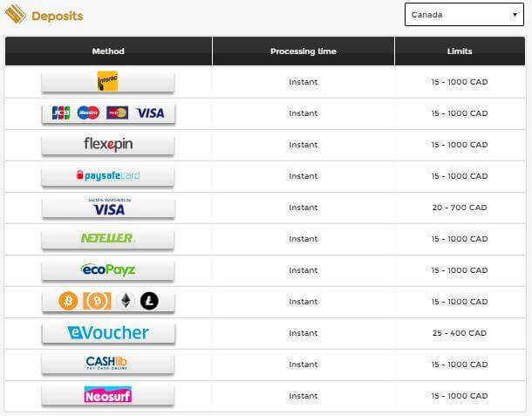Click the orange Bitcoin coin icon
532x416 pixels.
point(68,301)
